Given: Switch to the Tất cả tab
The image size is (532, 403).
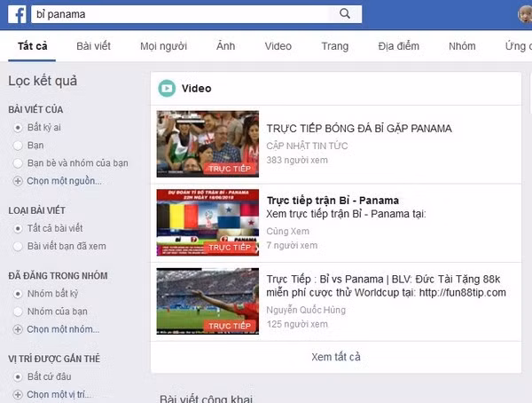Looking at the screenshot, I should (x=32, y=46).
